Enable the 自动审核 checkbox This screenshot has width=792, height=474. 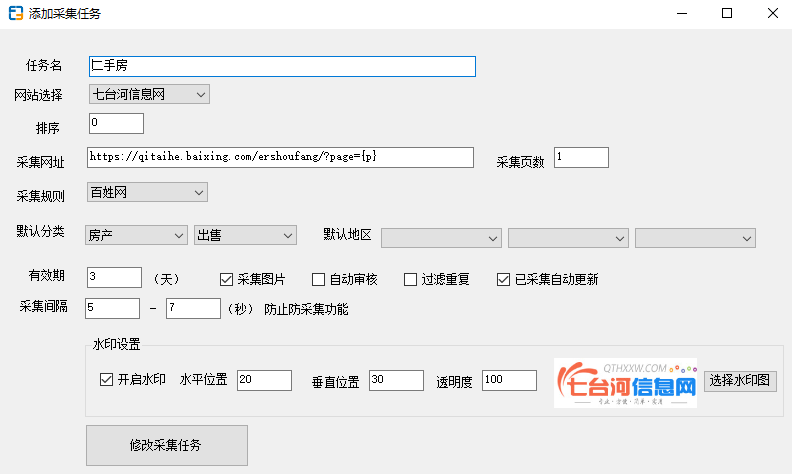(x=319, y=279)
